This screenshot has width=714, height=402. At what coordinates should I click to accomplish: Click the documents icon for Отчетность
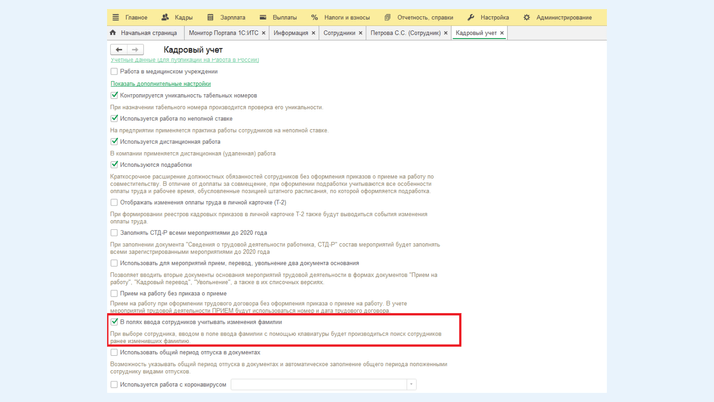point(387,17)
